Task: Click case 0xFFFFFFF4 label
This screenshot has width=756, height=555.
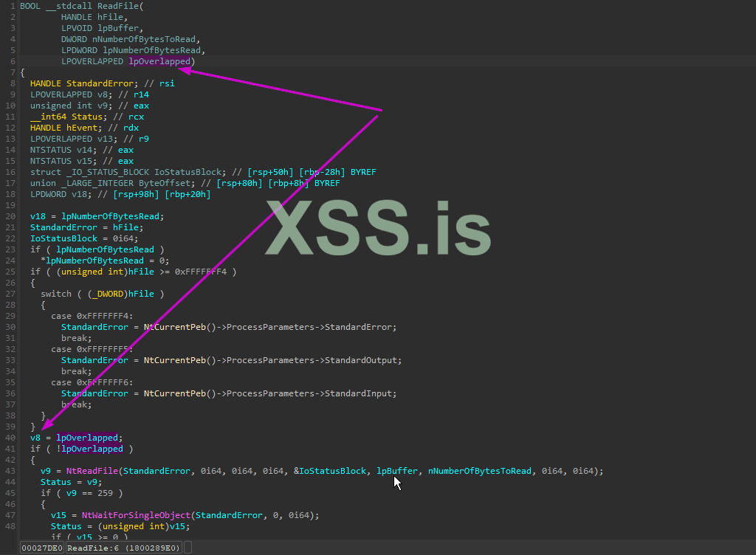Action: tap(92, 316)
